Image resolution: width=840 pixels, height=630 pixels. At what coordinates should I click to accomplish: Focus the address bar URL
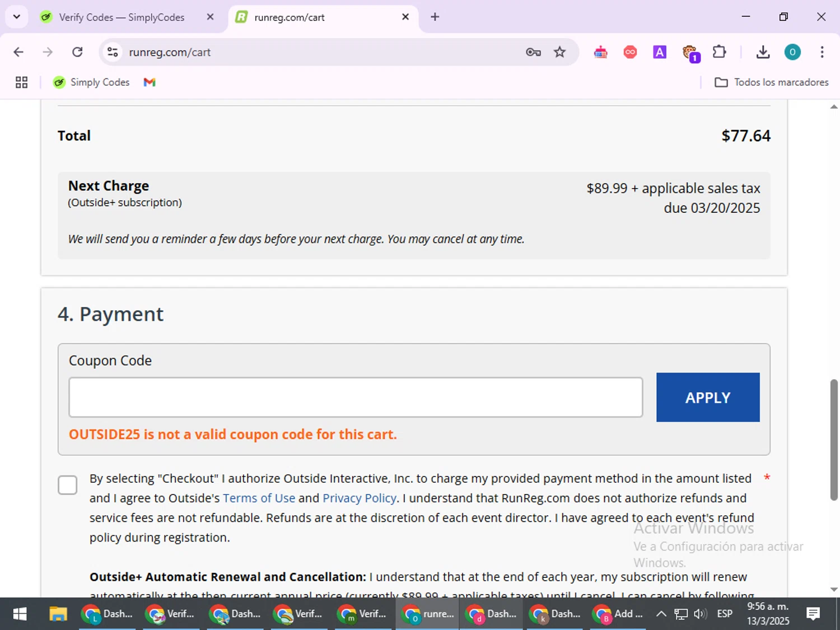pos(170,52)
